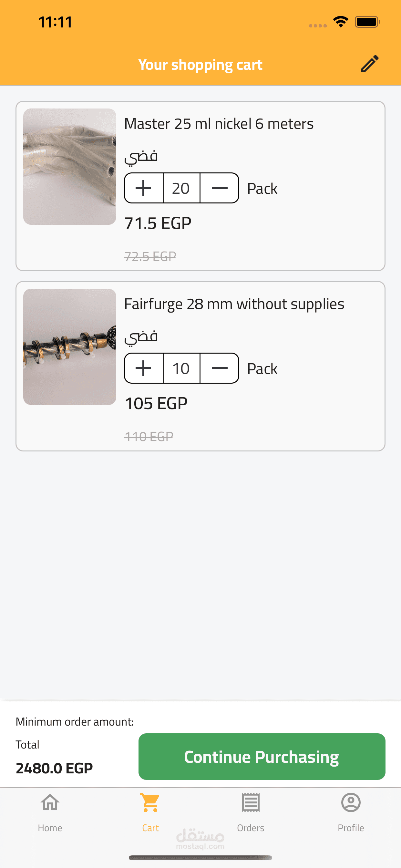Tap the Wi-Fi status icon

(341, 22)
